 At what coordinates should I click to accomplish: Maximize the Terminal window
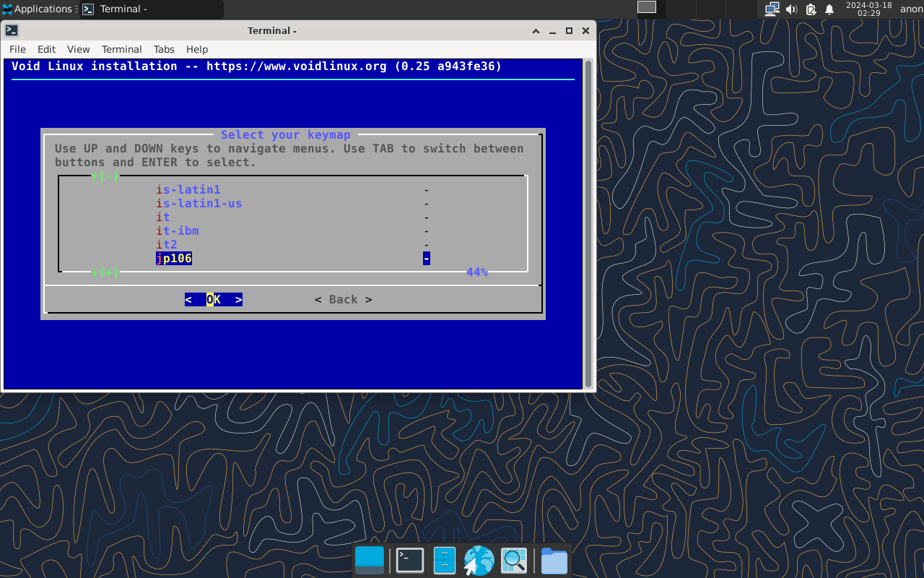(x=569, y=30)
